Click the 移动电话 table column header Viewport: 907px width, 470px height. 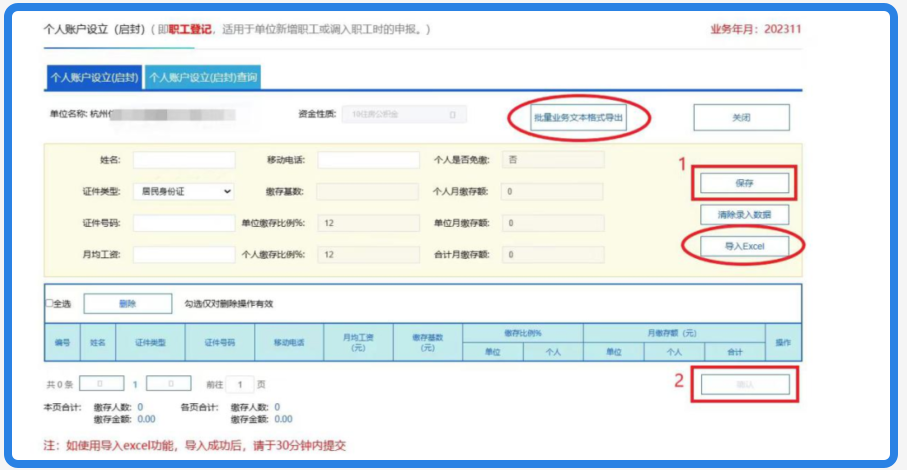[289, 342]
